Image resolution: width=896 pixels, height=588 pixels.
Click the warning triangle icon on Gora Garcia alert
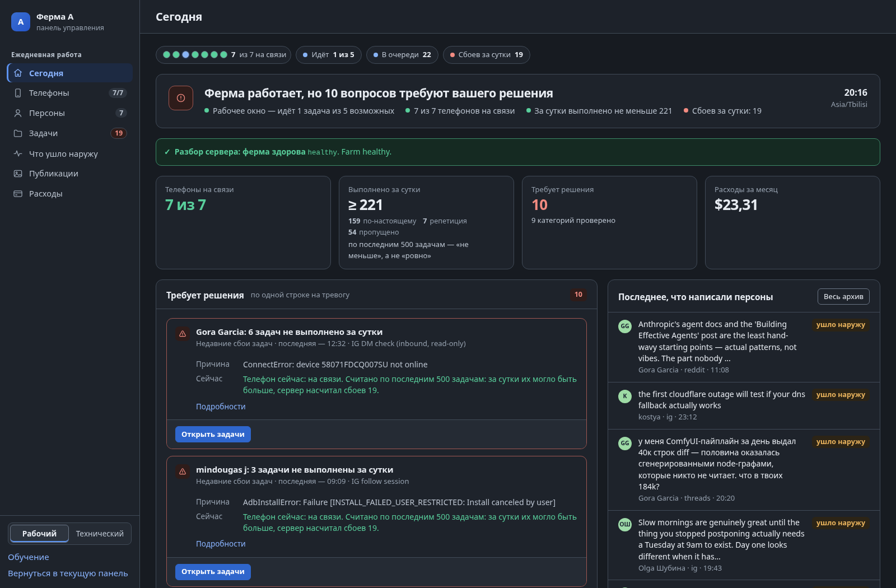point(183,334)
